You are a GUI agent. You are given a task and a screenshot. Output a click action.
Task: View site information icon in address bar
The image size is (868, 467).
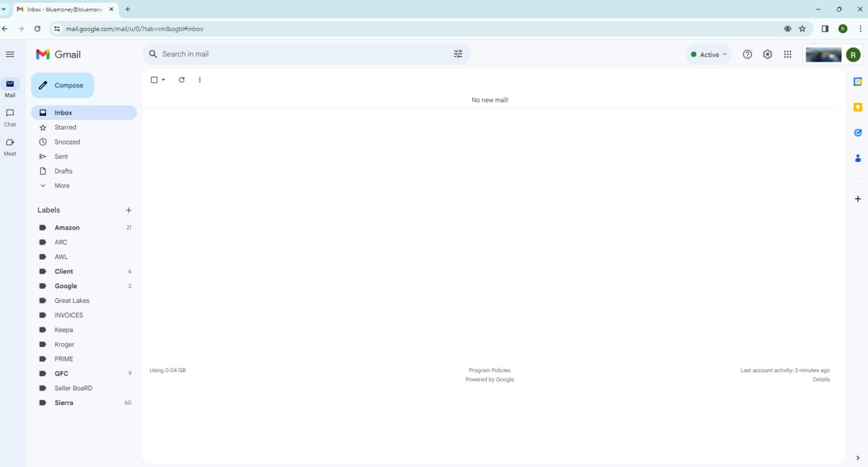(x=57, y=28)
